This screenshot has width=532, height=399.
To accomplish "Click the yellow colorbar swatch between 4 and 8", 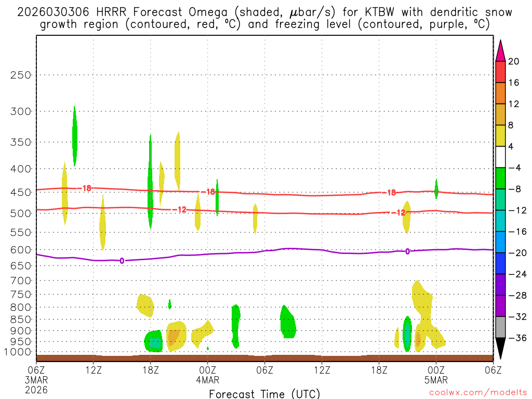I will coord(500,136).
